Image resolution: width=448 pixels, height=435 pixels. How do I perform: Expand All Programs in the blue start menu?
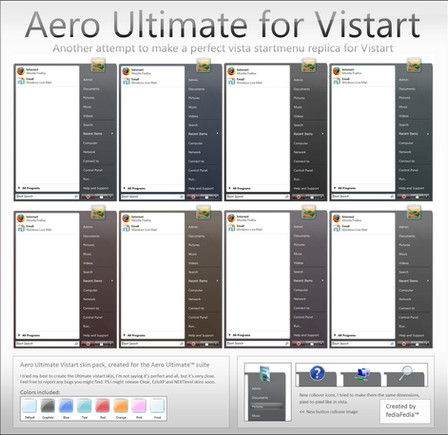tap(135, 188)
